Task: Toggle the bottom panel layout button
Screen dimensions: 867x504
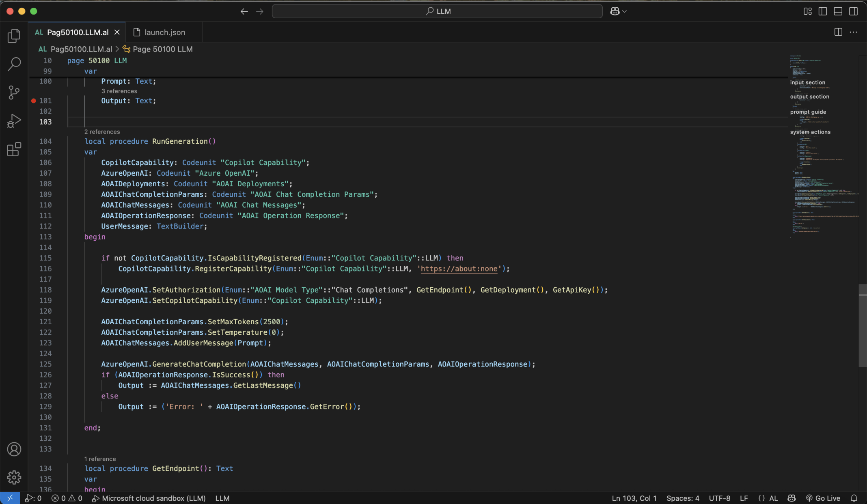Action: click(x=838, y=11)
